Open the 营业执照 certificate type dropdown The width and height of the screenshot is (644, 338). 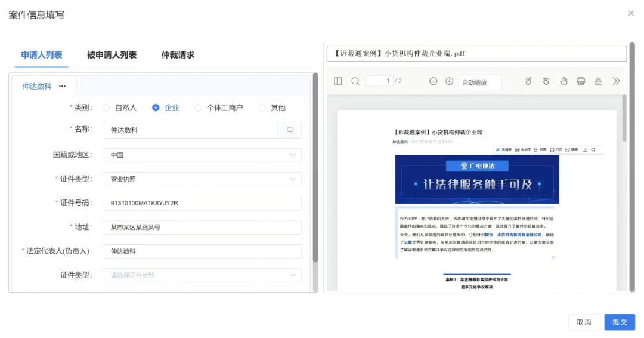[x=202, y=179]
